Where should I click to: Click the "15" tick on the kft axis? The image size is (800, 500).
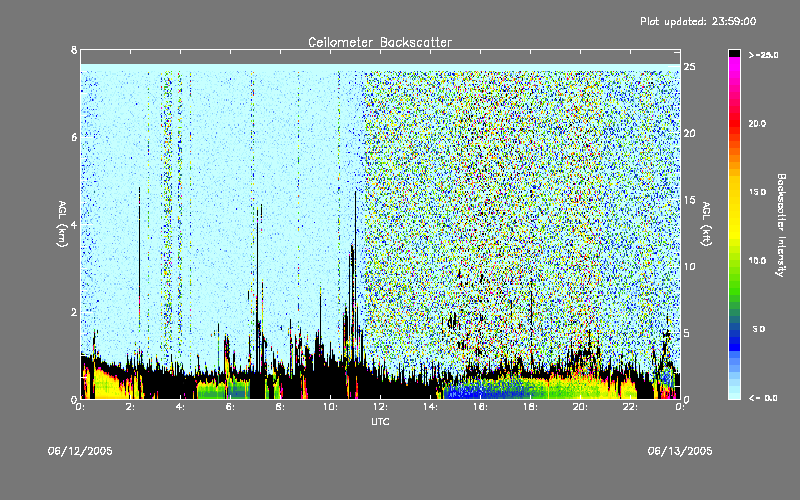(689, 200)
